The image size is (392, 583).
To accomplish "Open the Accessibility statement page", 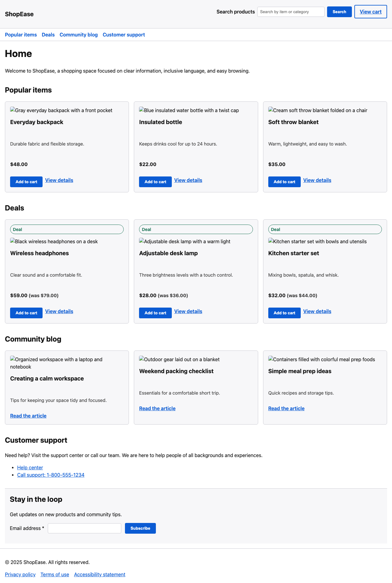I will pyautogui.click(x=100, y=574).
